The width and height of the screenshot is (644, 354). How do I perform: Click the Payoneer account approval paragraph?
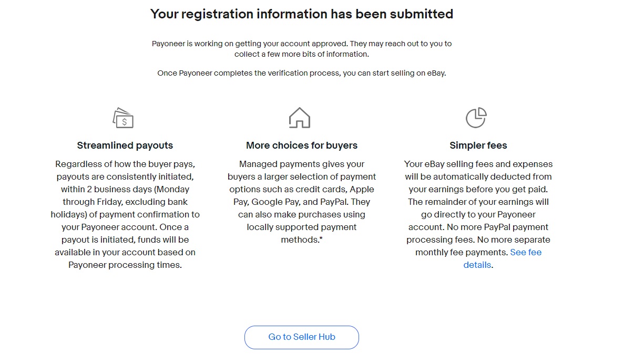[302, 49]
